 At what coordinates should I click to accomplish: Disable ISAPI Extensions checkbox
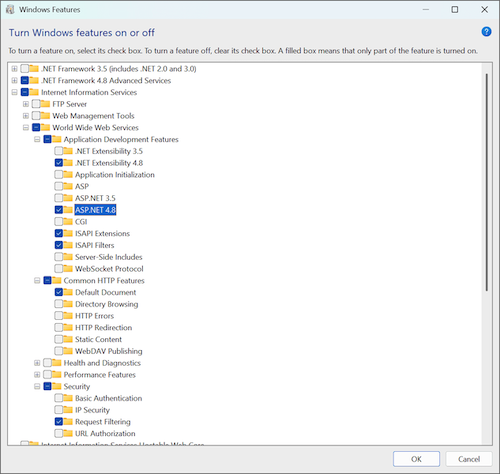click(59, 233)
